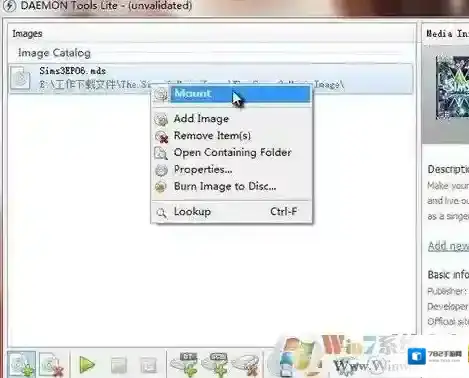This screenshot has height=378, width=469.
Task: Click Add DT virtual drive icon
Action: [x=184, y=364]
